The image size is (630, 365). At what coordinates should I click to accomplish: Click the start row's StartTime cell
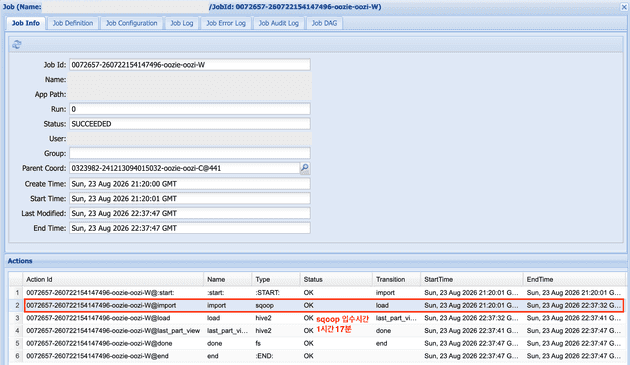tap(471, 293)
